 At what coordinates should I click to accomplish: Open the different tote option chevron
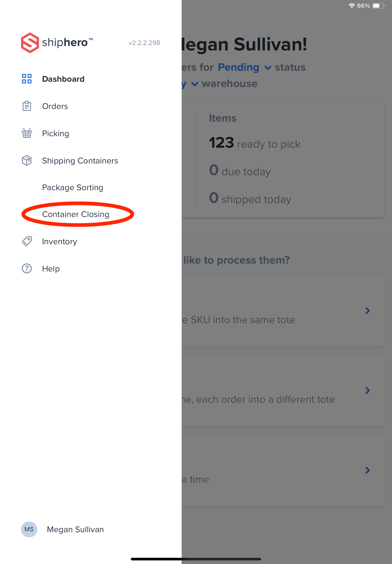click(367, 391)
